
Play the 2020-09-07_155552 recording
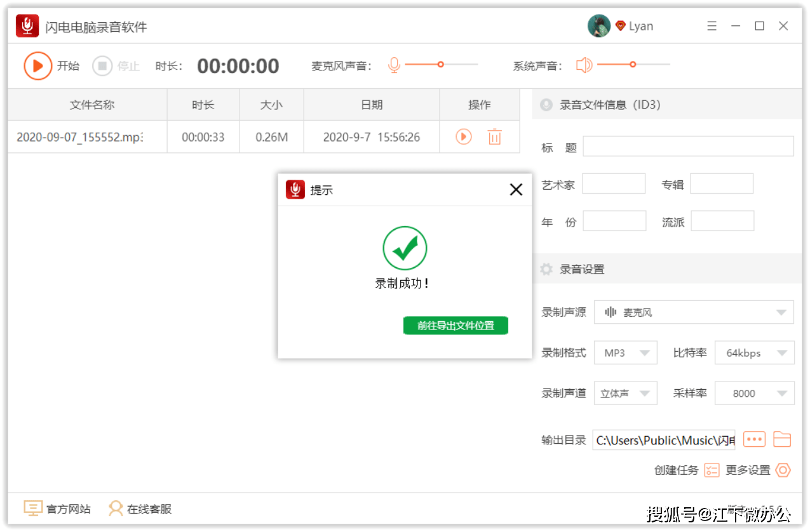coord(464,136)
